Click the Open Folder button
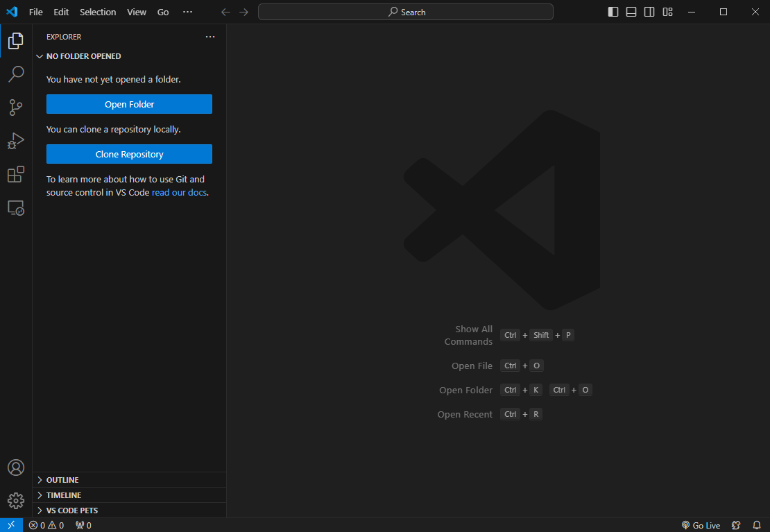Viewport: 770px width, 532px height. (x=129, y=104)
